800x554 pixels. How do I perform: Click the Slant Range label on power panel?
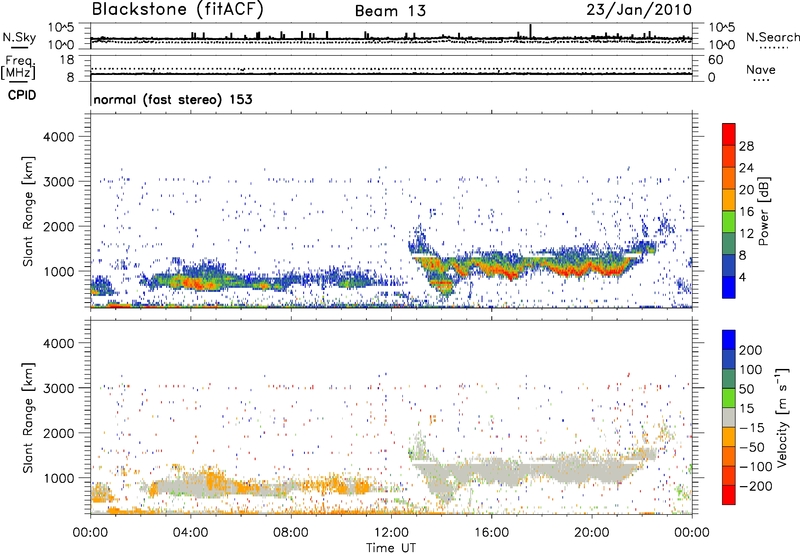pyautogui.click(x=28, y=211)
